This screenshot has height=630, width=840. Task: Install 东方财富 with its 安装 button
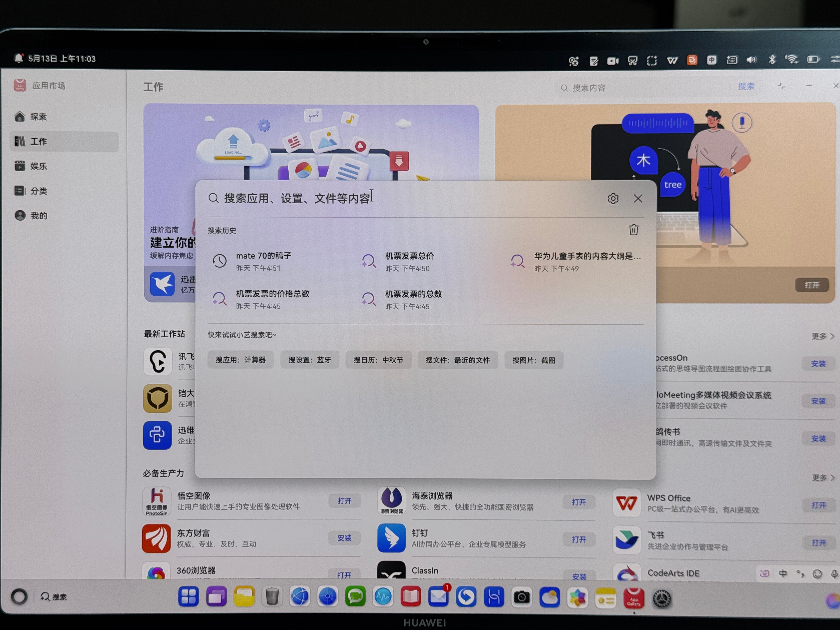pyautogui.click(x=344, y=538)
